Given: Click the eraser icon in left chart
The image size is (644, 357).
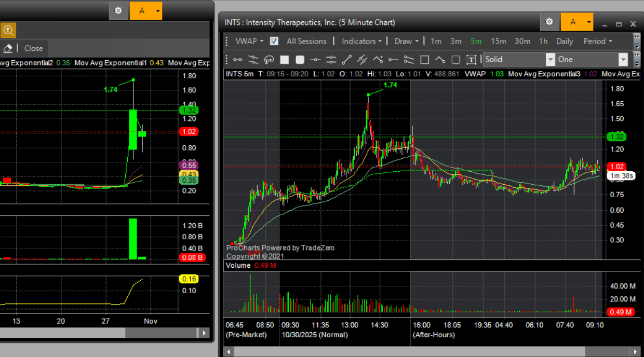Looking at the screenshot, I should (x=8, y=48).
